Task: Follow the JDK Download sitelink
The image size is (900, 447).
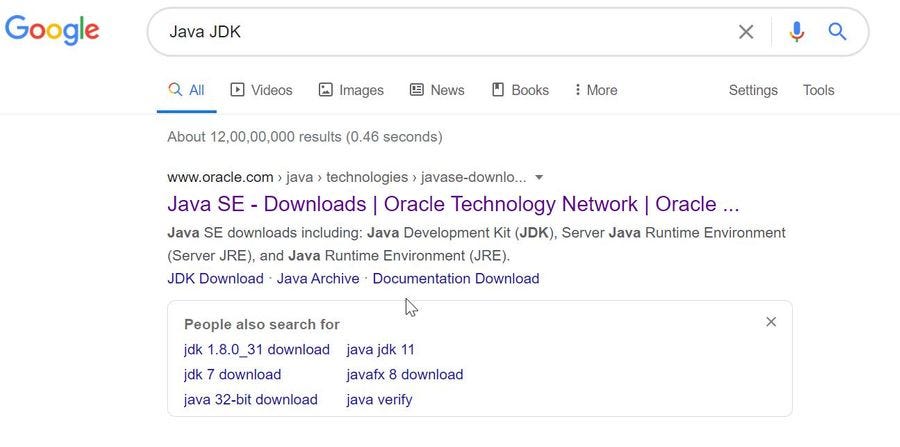Action: pos(215,279)
